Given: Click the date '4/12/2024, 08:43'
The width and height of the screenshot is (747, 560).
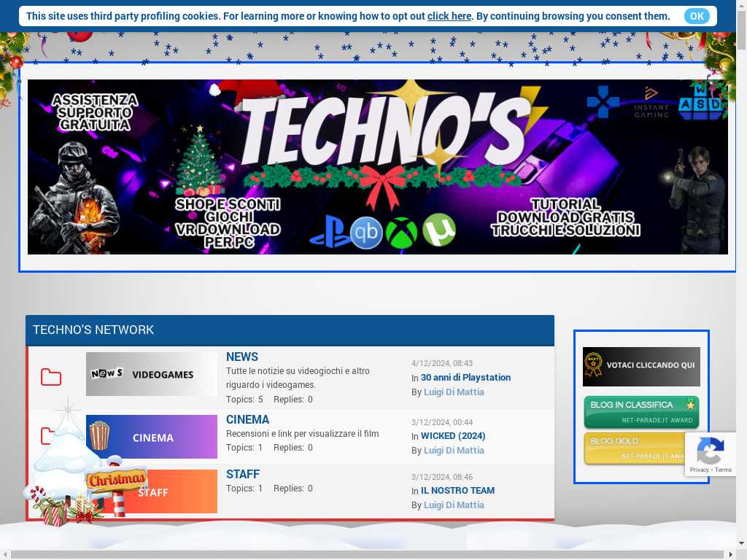Looking at the screenshot, I should pos(442,363).
